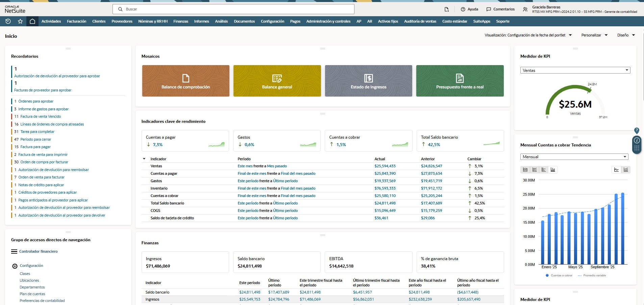Screen dimensions: 644x305
Task: Open the Ventas KPI meter dropdown
Action: (x=575, y=71)
